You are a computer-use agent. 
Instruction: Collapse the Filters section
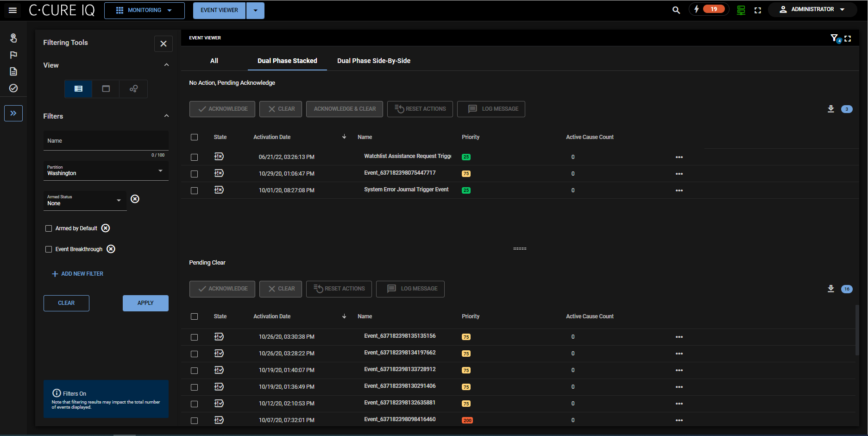(x=166, y=116)
